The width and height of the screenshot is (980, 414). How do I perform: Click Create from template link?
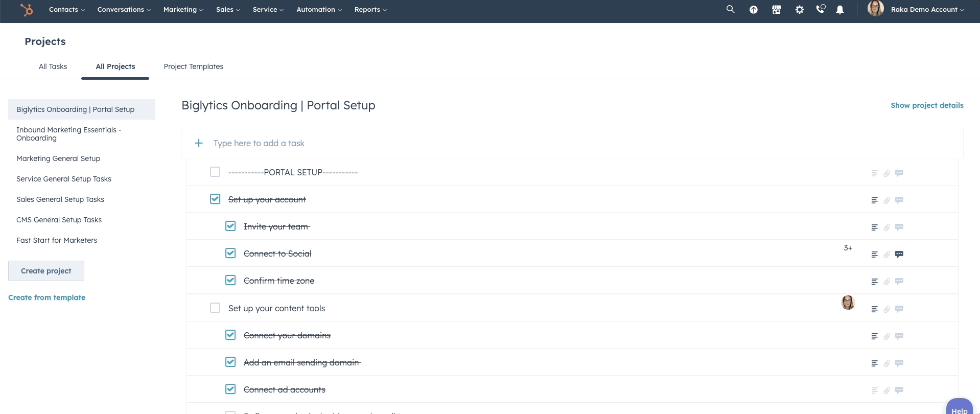pyautogui.click(x=47, y=297)
